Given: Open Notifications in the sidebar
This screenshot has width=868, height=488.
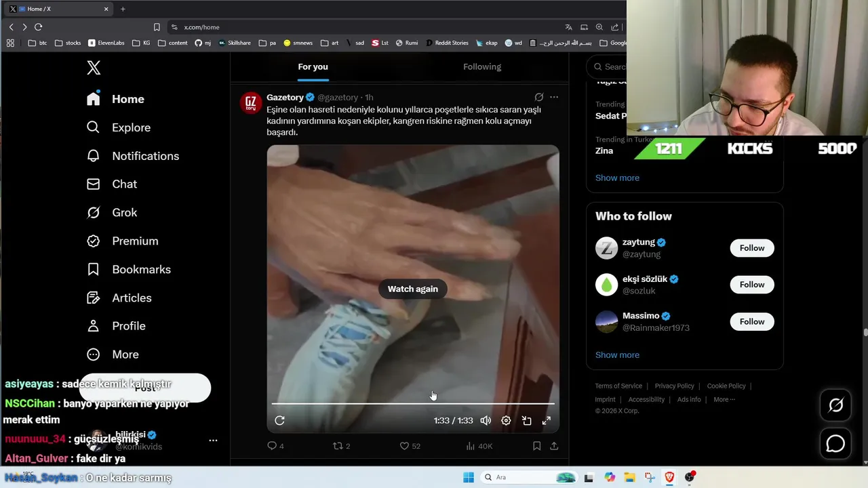Looking at the screenshot, I should 133,156.
